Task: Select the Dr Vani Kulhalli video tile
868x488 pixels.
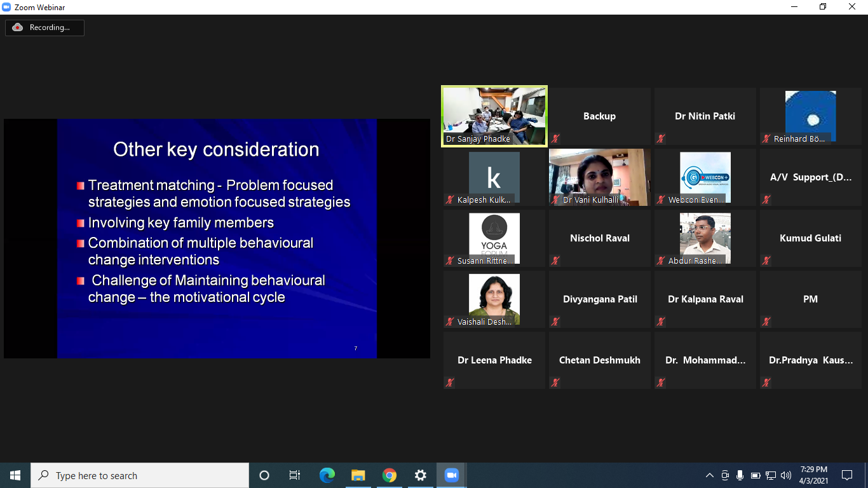Action: point(600,177)
